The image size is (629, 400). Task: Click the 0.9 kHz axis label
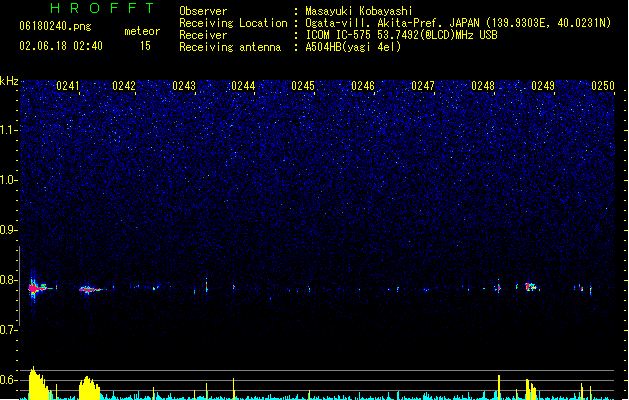coord(9,230)
